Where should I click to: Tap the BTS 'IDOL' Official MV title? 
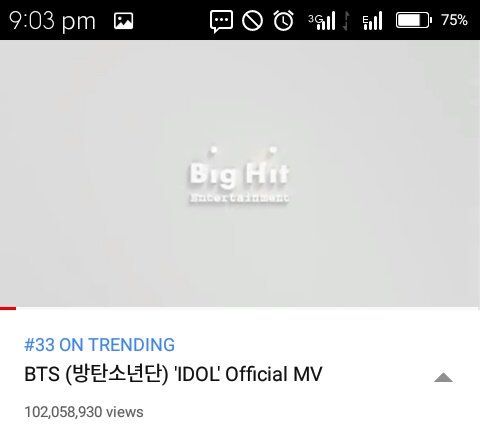pyautogui.click(x=173, y=374)
